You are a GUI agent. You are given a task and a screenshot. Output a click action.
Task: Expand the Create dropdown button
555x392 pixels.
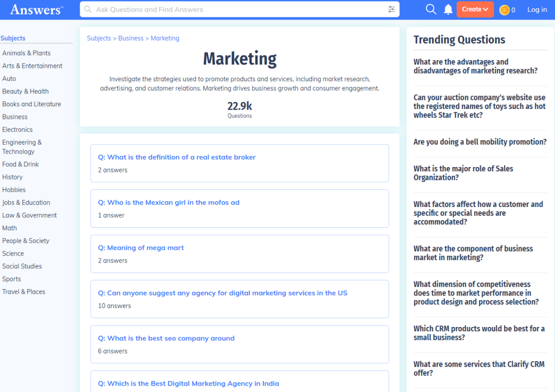point(475,9)
